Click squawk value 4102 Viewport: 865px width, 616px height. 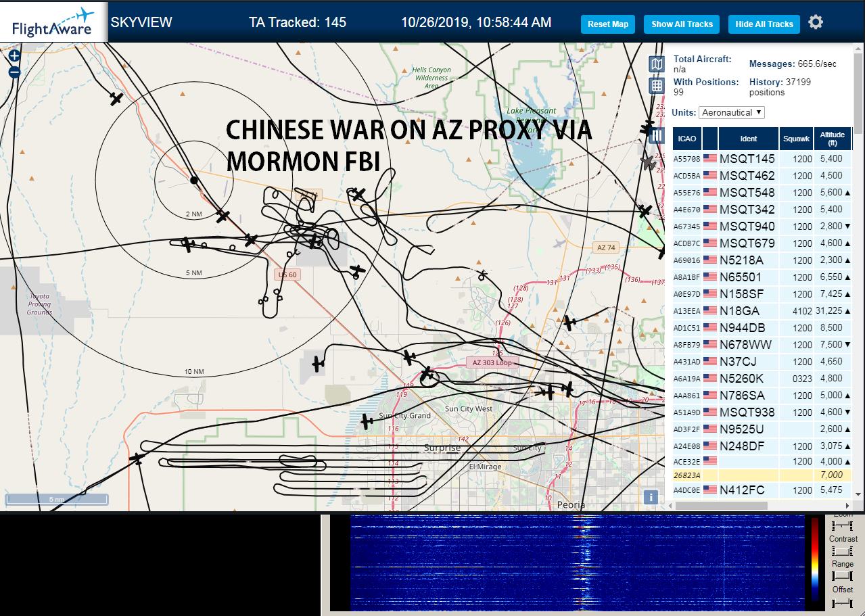[x=801, y=311]
